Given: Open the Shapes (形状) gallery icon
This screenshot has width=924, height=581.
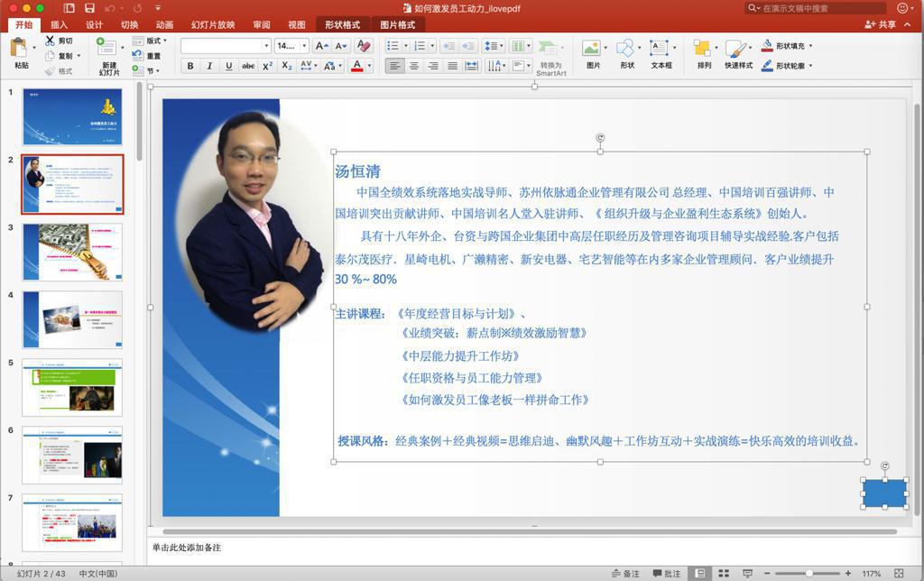Looking at the screenshot, I should click(626, 48).
